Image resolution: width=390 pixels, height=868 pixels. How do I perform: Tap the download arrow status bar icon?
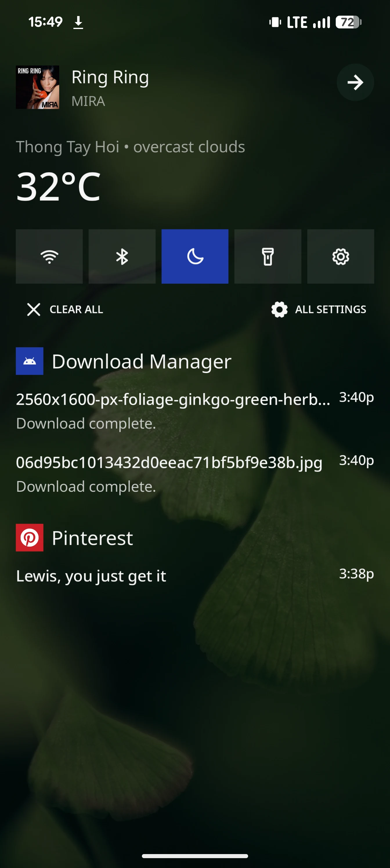(78, 23)
